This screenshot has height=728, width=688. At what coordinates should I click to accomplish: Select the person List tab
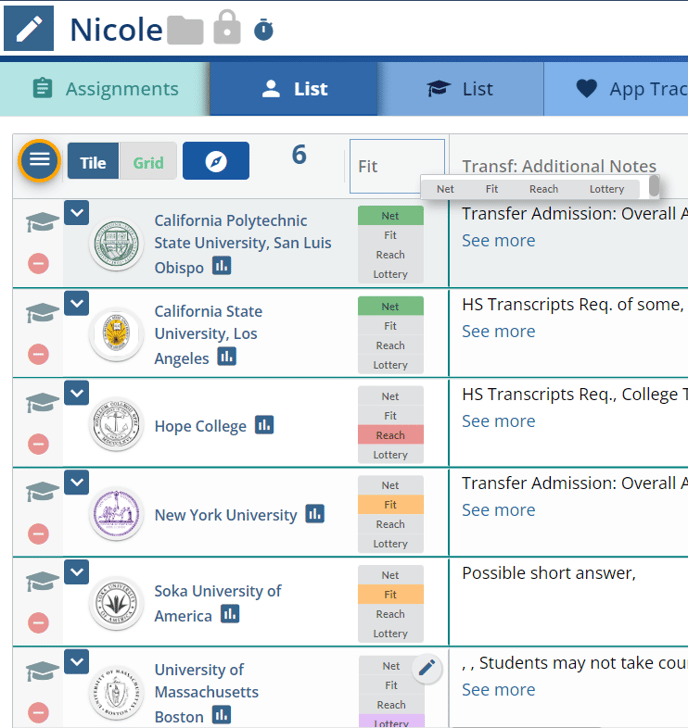pyautogui.click(x=294, y=89)
